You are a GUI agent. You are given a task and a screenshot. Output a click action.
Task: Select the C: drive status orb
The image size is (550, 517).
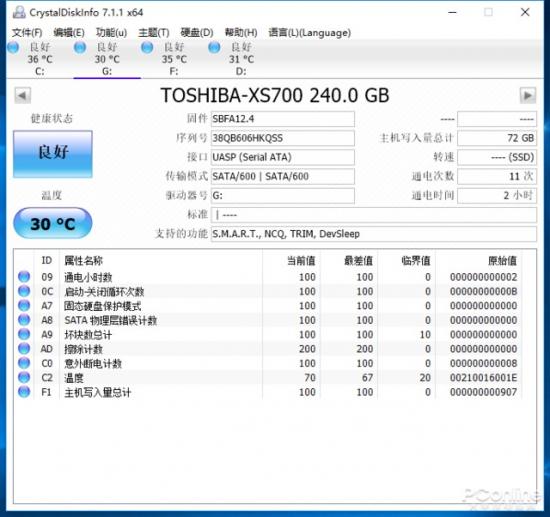(13, 47)
